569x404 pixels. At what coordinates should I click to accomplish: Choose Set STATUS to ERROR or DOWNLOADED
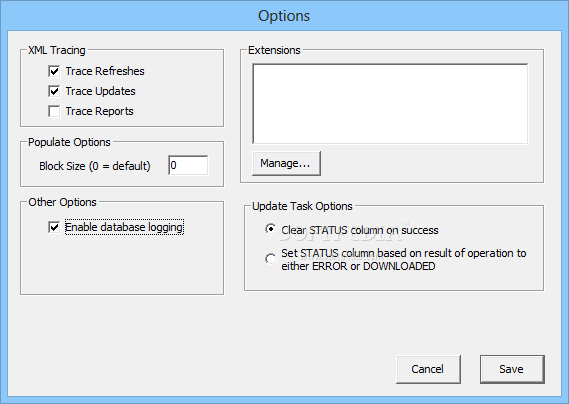pyautogui.click(x=270, y=259)
